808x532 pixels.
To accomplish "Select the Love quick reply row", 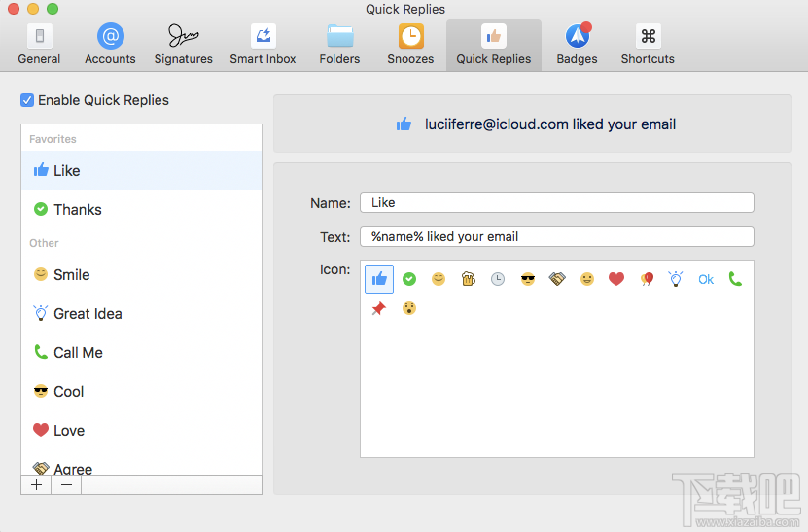I will [141, 431].
